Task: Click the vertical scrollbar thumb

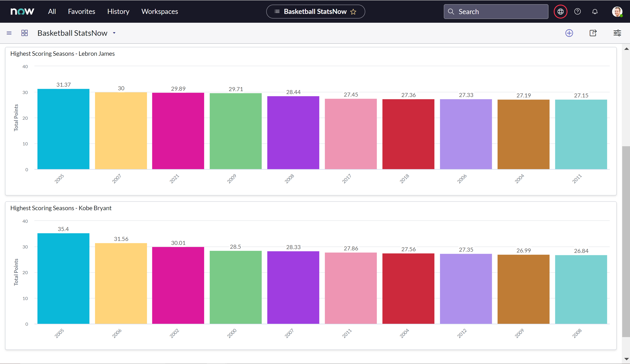Action: click(x=626, y=242)
